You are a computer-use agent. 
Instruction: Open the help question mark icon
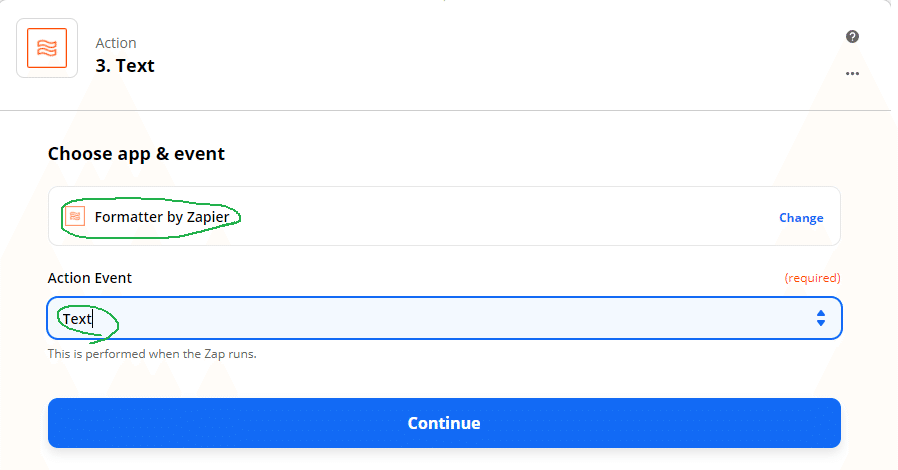852,37
